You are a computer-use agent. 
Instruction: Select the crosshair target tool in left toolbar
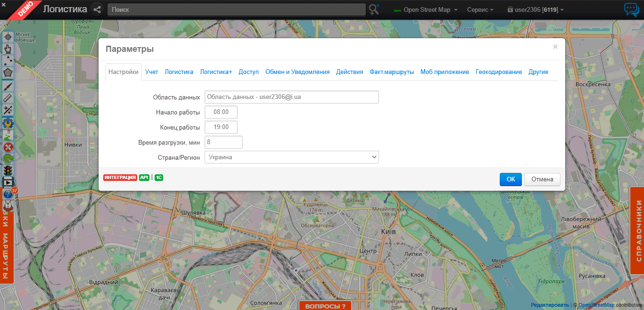[x=8, y=37]
